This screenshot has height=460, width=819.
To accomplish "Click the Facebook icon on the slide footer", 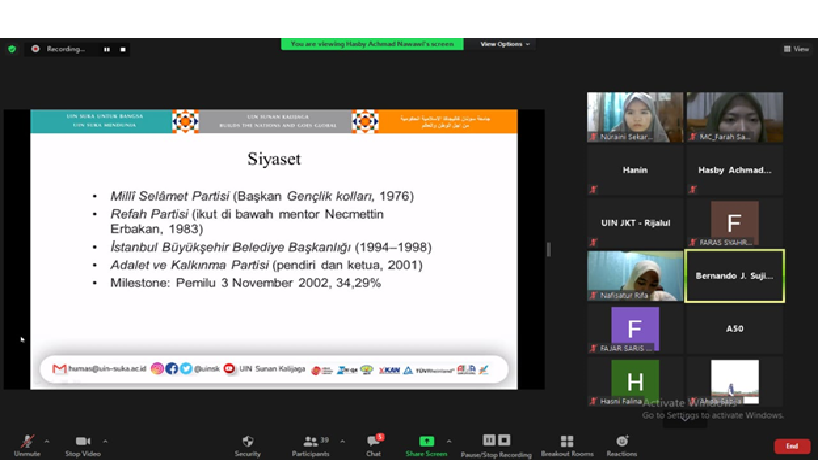I will (x=171, y=369).
